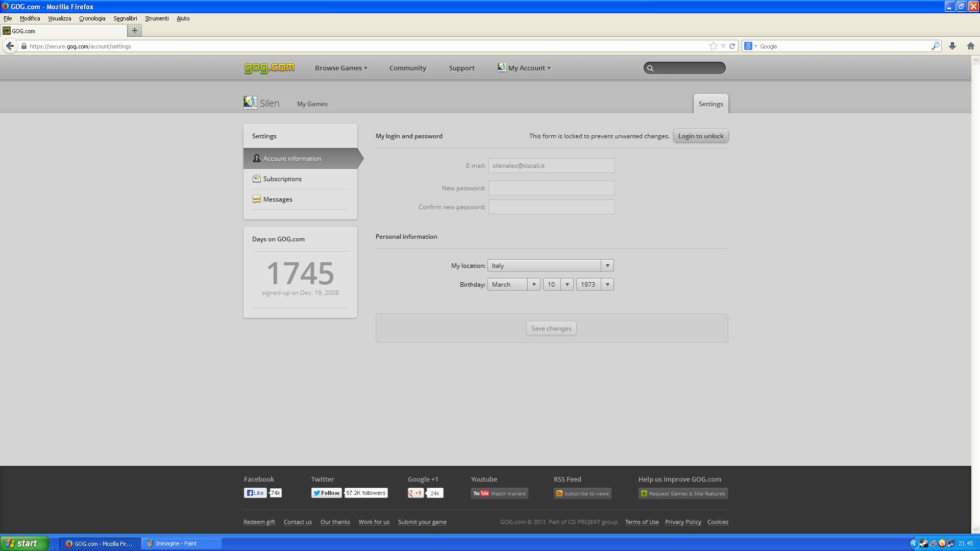Switch to Immagine - Paint in taskbar

click(x=182, y=543)
